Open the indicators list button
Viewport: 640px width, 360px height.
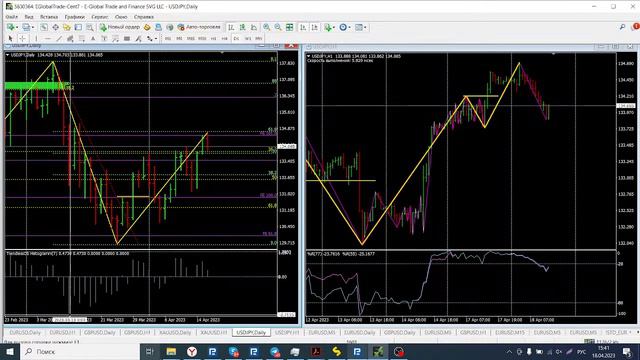pos(328,27)
